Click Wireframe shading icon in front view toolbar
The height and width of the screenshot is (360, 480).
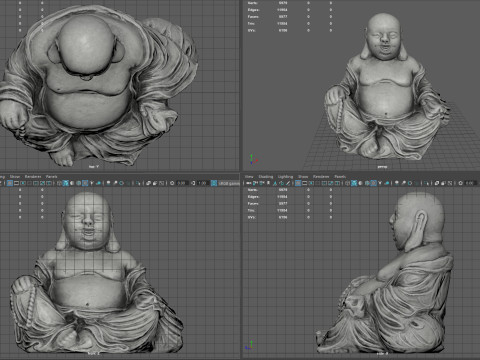59,183
